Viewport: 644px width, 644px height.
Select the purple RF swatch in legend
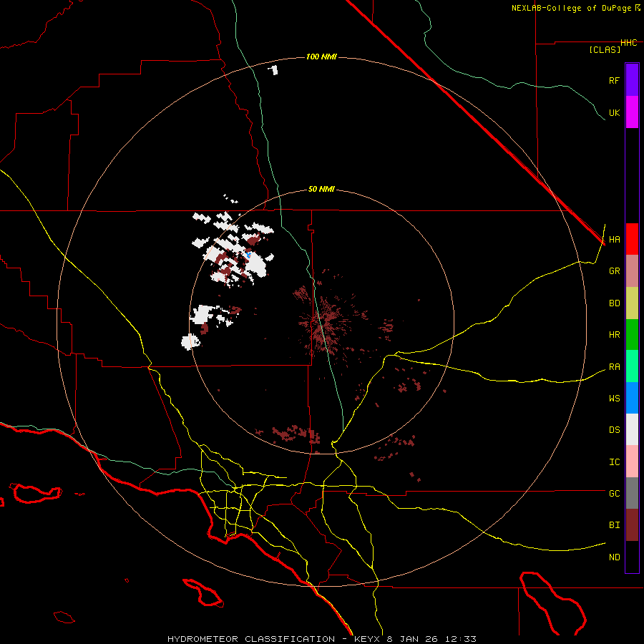pyautogui.click(x=632, y=80)
